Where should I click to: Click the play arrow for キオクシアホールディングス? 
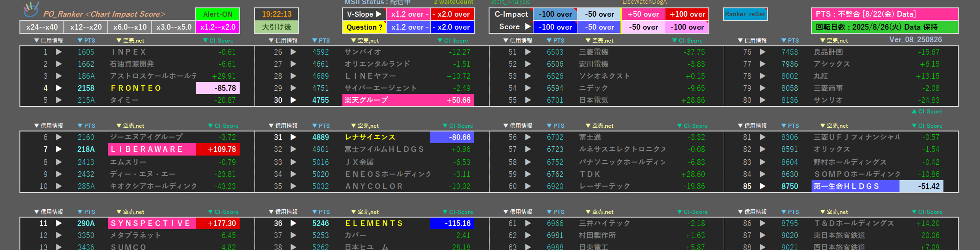click(x=59, y=186)
